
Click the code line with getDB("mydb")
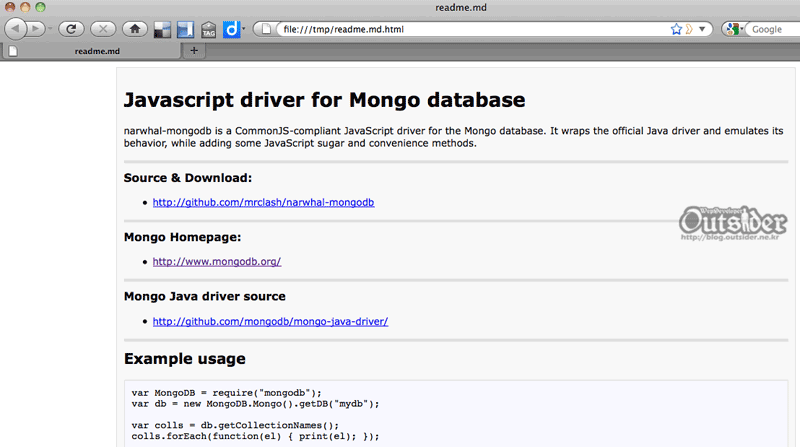pos(255,404)
